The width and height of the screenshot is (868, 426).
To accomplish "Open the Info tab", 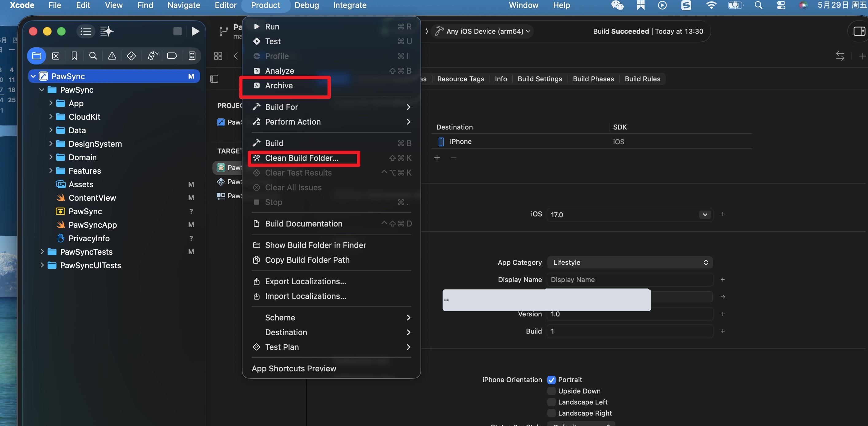I will (x=501, y=79).
